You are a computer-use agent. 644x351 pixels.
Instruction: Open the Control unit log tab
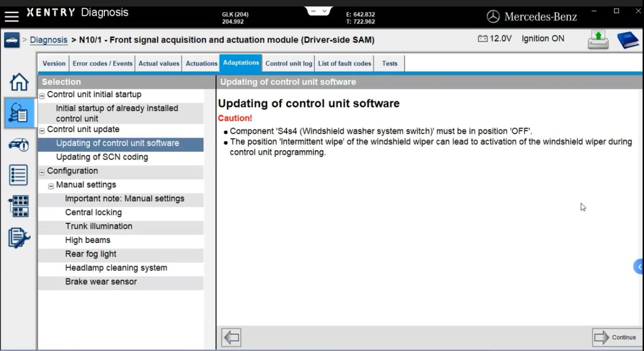click(x=289, y=64)
